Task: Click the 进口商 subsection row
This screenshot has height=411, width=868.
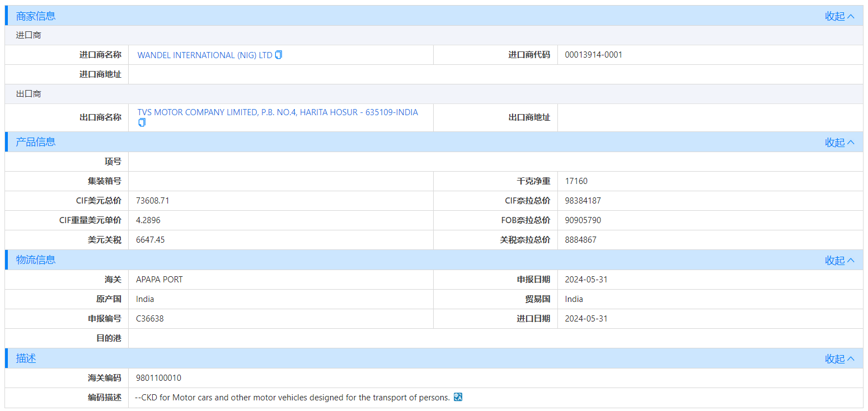Action: 28,35
